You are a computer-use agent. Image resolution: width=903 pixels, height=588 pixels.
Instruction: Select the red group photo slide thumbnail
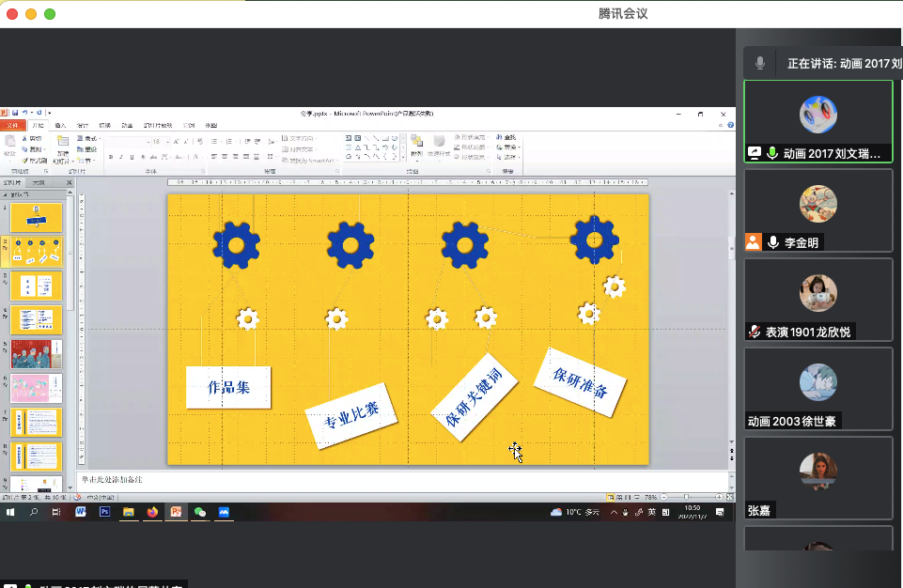[x=36, y=354]
